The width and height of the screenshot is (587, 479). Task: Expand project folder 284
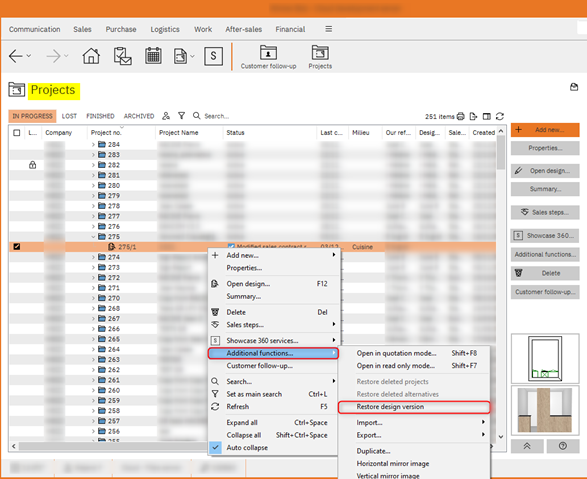[x=93, y=144]
